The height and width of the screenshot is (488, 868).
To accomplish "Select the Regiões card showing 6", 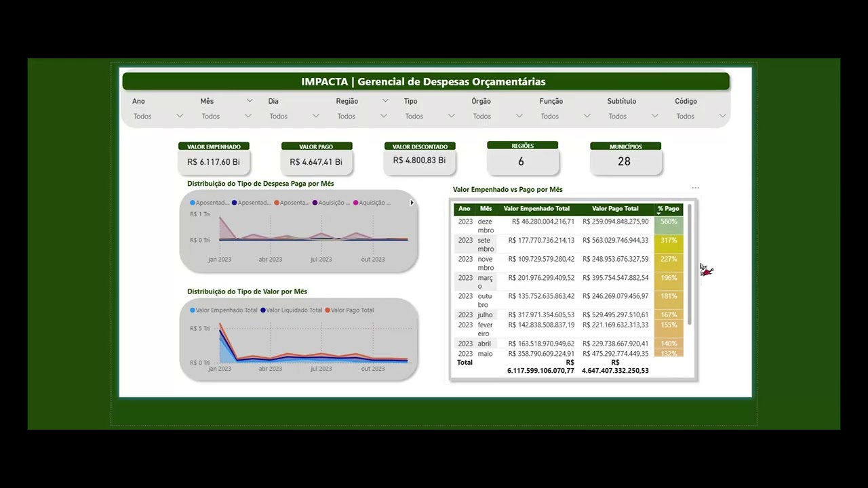I will (522, 157).
